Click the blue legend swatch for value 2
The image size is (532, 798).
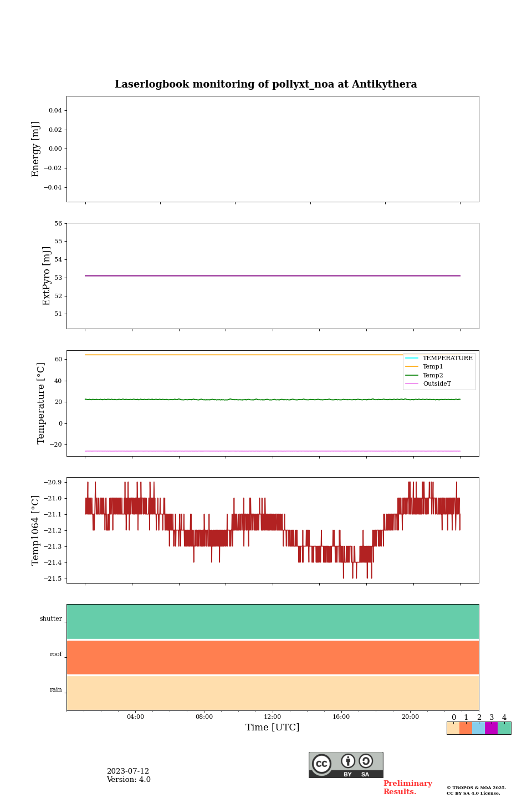click(x=478, y=728)
